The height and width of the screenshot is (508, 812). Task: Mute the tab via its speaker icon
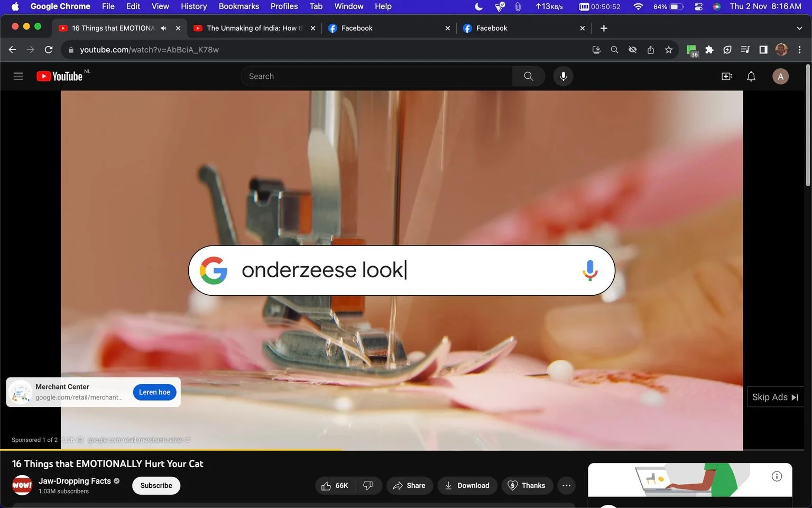(x=163, y=28)
